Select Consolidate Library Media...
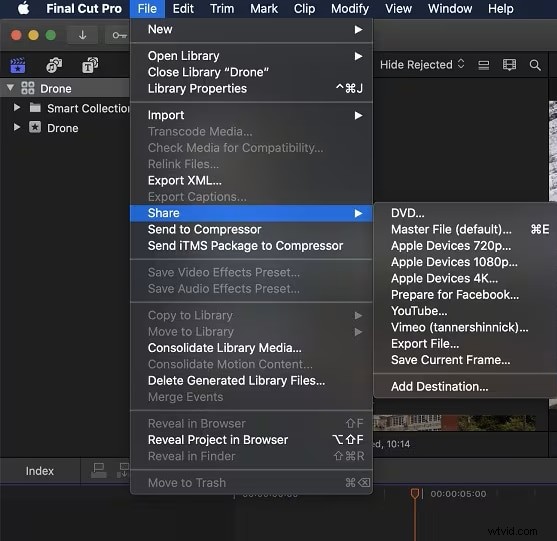557x541 pixels. point(252,348)
